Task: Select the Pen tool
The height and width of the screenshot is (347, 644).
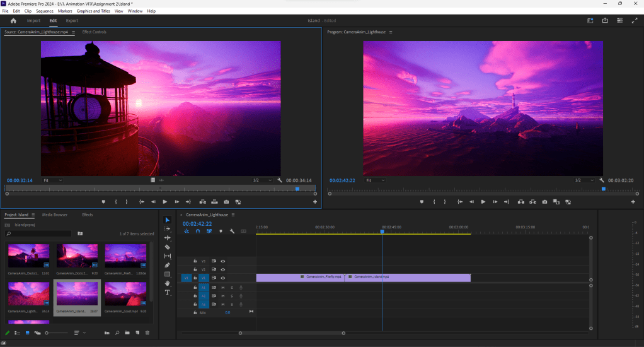Action: tap(168, 265)
